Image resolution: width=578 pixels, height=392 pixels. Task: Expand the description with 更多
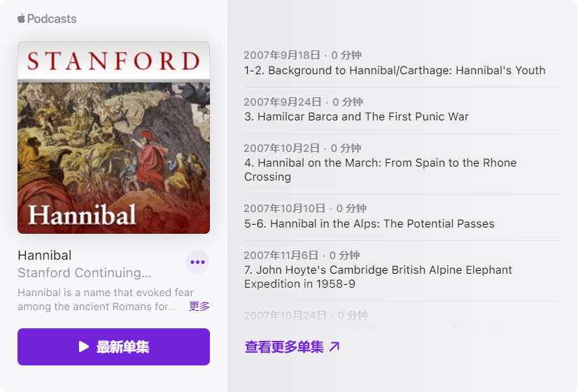[x=199, y=306]
